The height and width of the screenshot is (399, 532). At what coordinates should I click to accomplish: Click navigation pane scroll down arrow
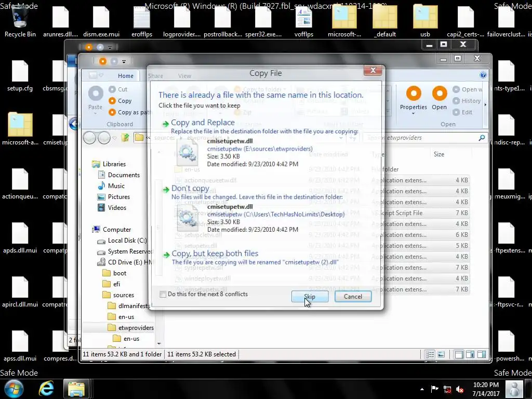click(x=159, y=344)
